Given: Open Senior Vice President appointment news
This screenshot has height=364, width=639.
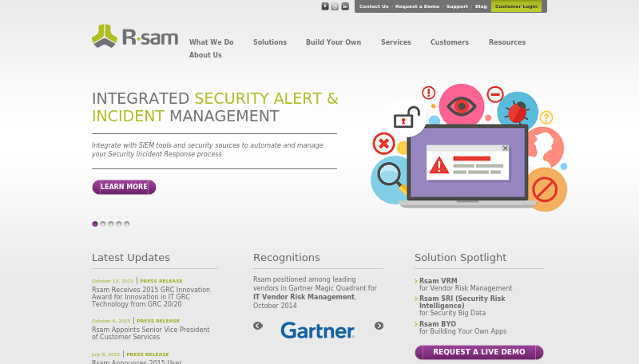Looking at the screenshot, I should pyautogui.click(x=150, y=333).
